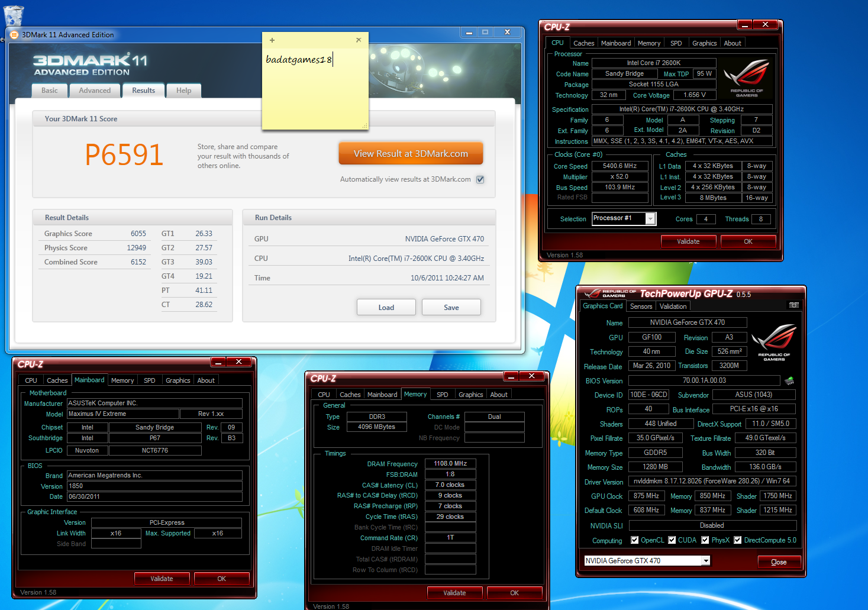Switch to the Advanced tab in 3DMark
Image resolution: width=868 pixels, height=610 pixels.
tap(95, 91)
